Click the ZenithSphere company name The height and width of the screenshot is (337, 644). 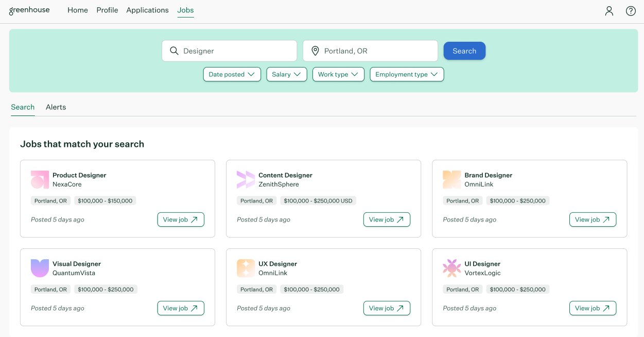point(279,184)
